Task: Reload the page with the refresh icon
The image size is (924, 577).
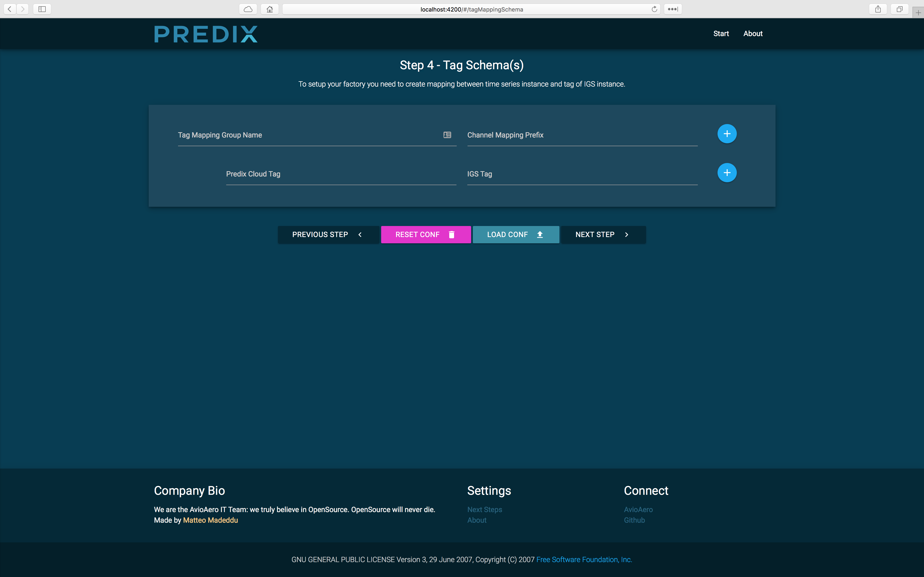Action: (654, 9)
